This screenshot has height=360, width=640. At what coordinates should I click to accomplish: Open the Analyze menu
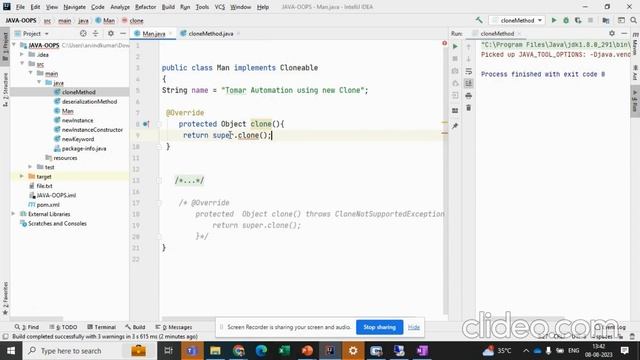click(x=120, y=7)
